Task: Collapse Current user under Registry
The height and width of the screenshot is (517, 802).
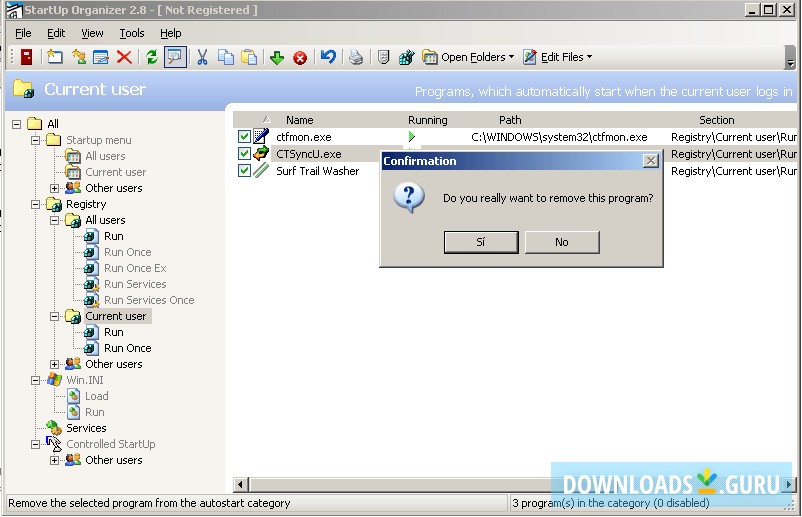Action: pyautogui.click(x=54, y=316)
